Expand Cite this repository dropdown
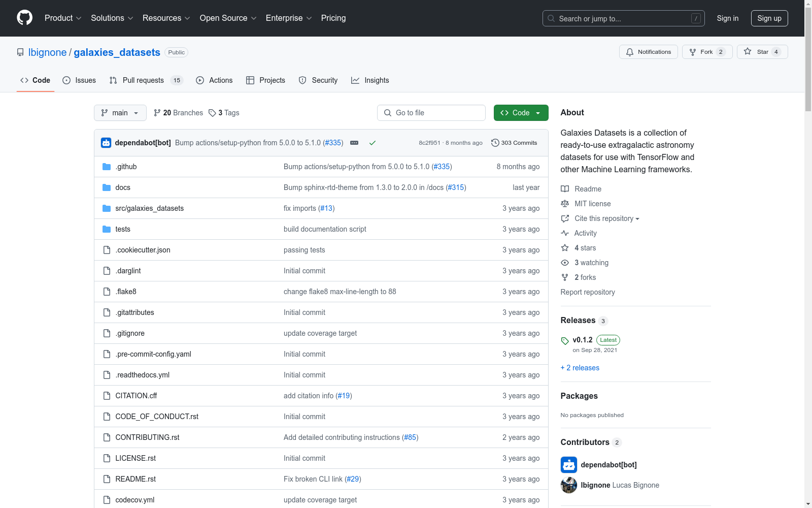This screenshot has height=508, width=812. [x=606, y=218]
